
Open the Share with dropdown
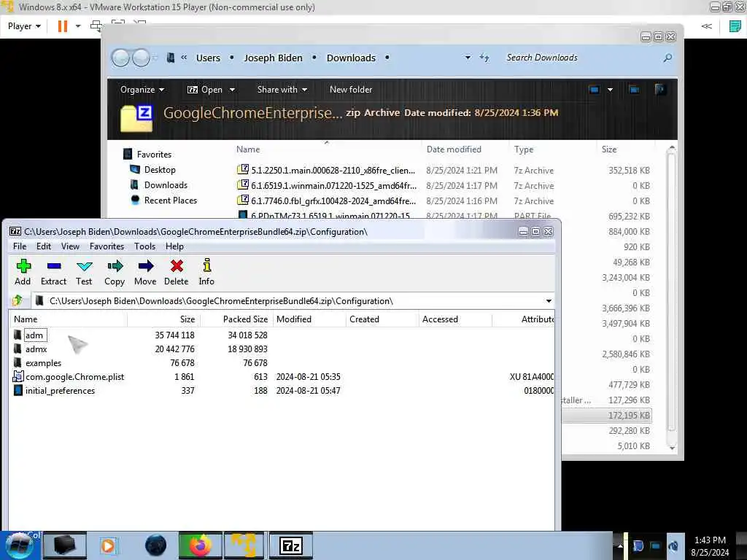[282, 90]
